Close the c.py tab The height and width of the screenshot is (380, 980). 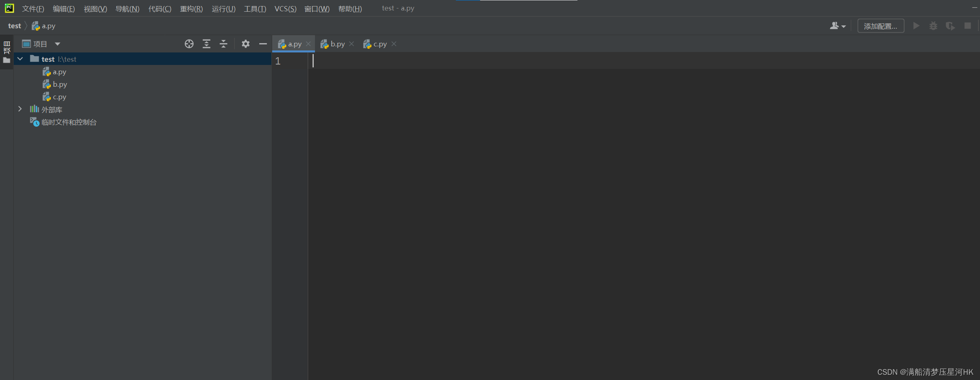point(394,44)
